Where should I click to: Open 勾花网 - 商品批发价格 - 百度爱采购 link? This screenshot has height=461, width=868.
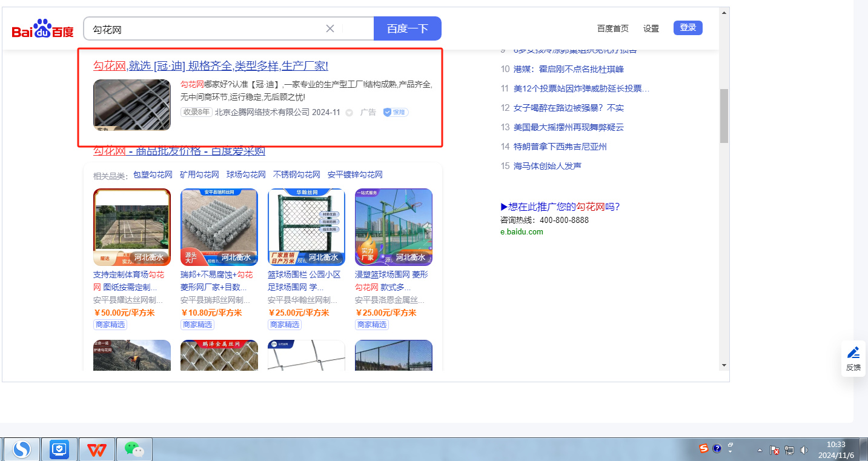pos(179,151)
